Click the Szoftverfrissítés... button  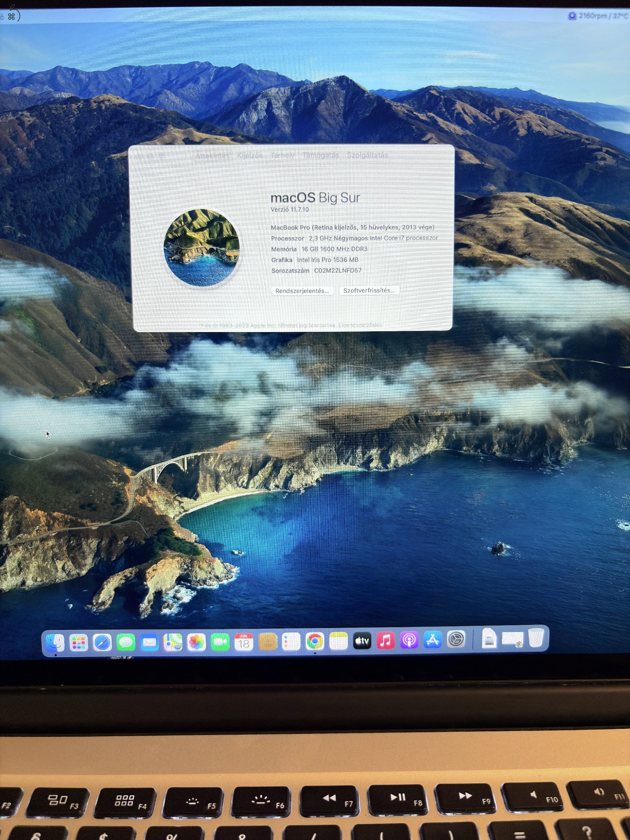tap(369, 291)
